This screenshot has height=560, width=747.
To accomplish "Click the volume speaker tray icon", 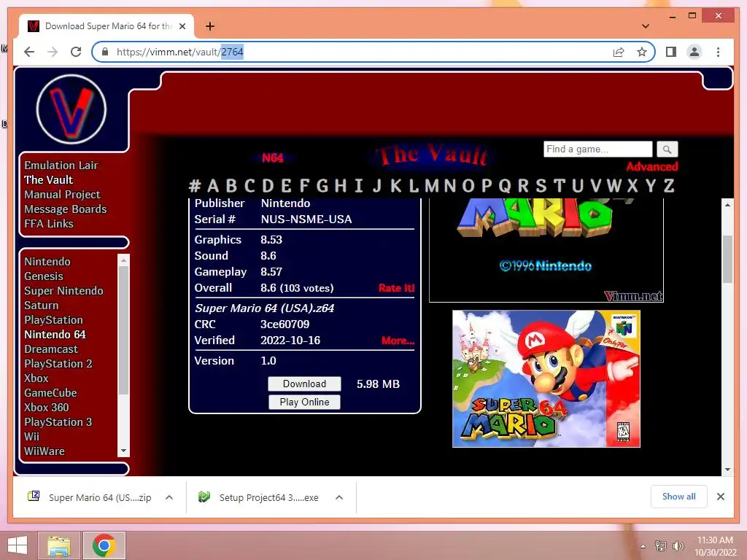I will (x=678, y=545).
